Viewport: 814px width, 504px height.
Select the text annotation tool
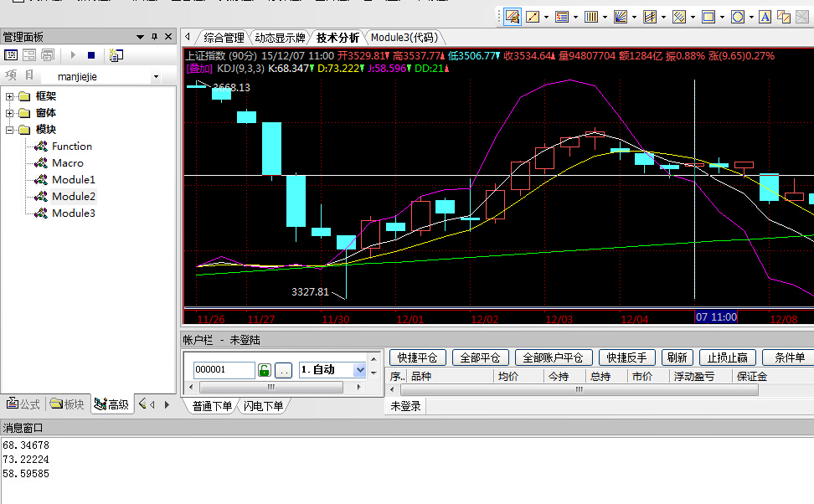tap(765, 17)
